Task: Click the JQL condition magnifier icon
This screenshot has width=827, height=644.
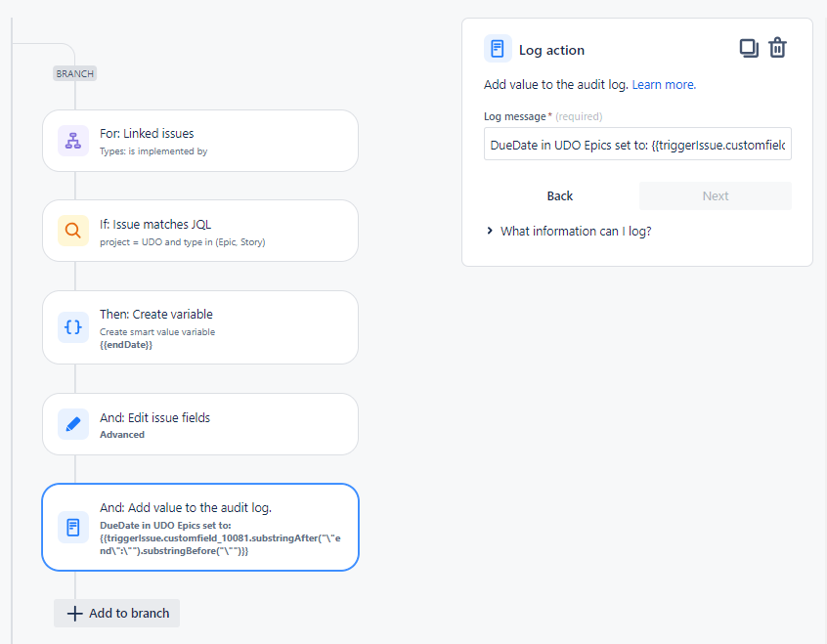Action: pyautogui.click(x=73, y=231)
